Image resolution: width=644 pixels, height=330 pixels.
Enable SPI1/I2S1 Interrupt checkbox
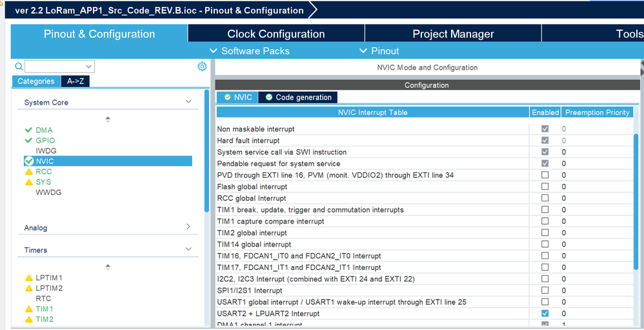(545, 290)
